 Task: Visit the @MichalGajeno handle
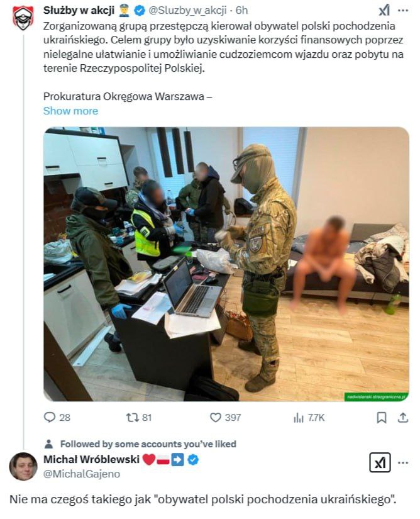point(82,474)
